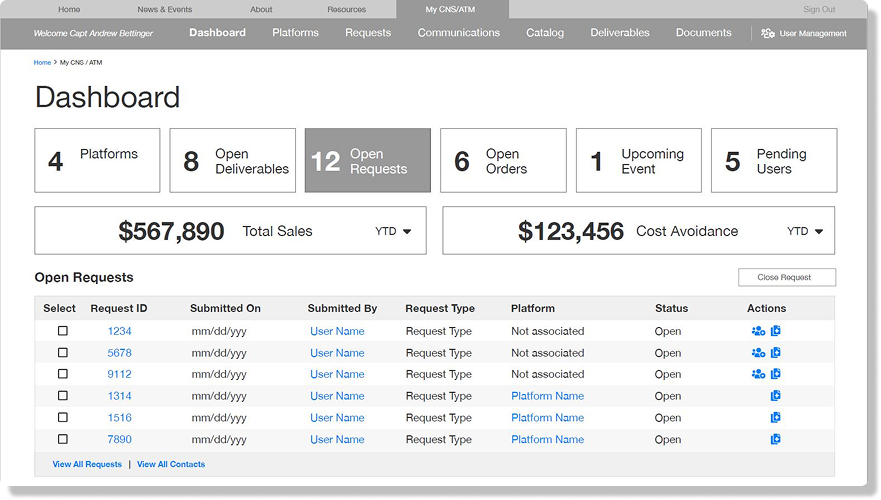Check the select box for request 1234
The height and width of the screenshot is (500, 881).
(x=63, y=331)
